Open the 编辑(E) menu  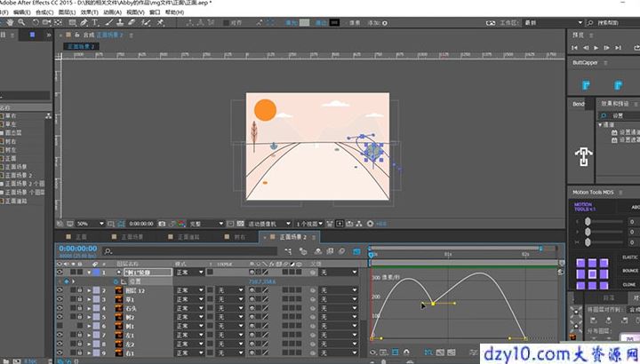point(21,12)
